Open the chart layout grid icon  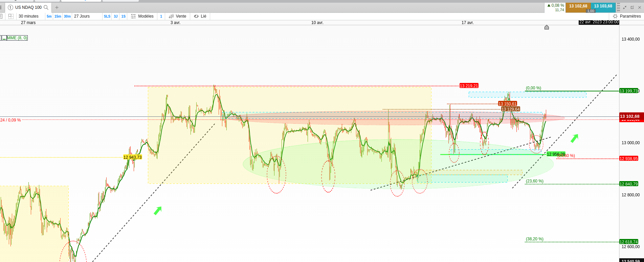point(11,16)
